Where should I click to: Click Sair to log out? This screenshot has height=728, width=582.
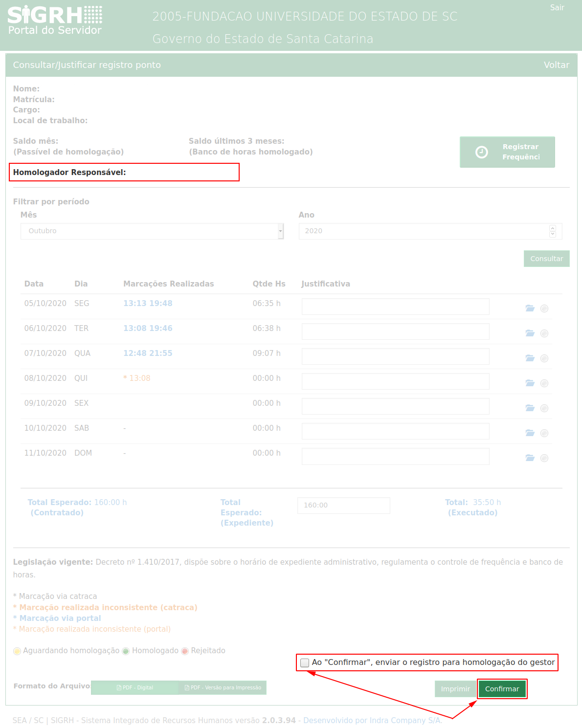[557, 8]
